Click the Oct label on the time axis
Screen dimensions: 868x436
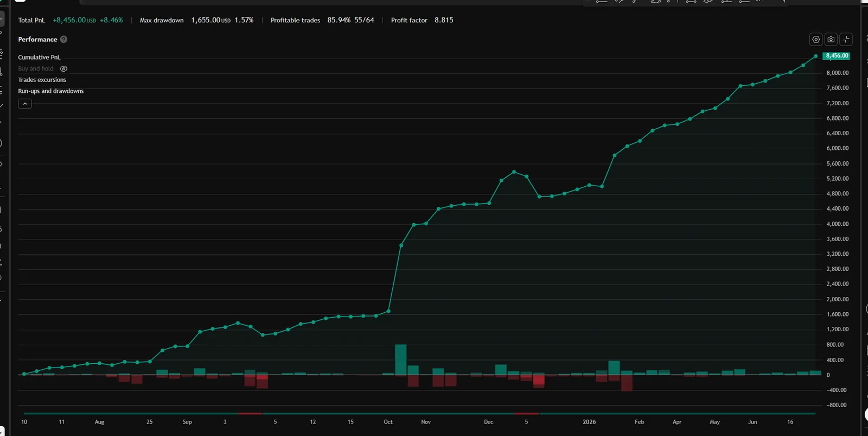pos(388,422)
